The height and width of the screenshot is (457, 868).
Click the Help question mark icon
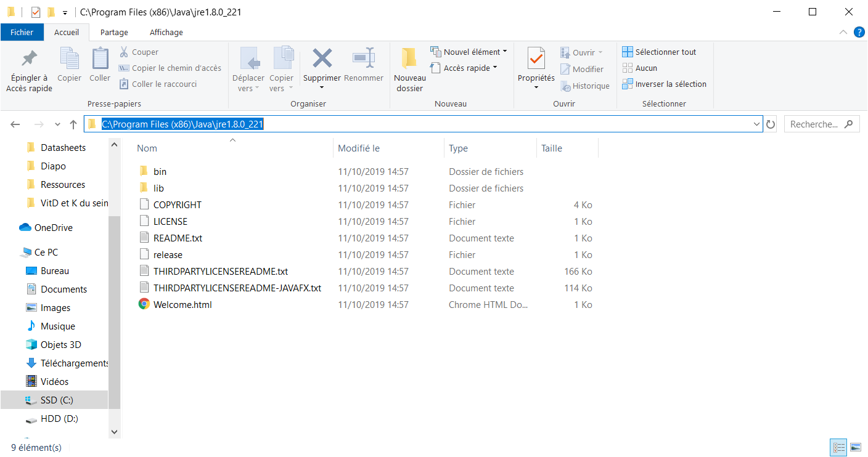click(x=858, y=33)
